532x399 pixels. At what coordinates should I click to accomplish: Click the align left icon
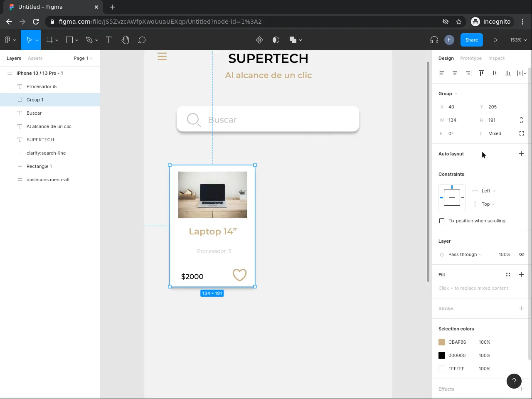(x=442, y=73)
